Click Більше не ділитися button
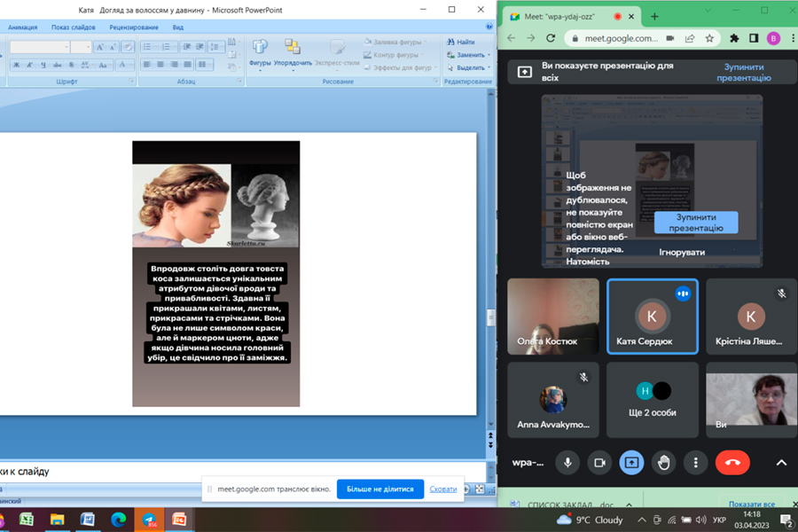This screenshot has height=532, width=798. [x=379, y=489]
